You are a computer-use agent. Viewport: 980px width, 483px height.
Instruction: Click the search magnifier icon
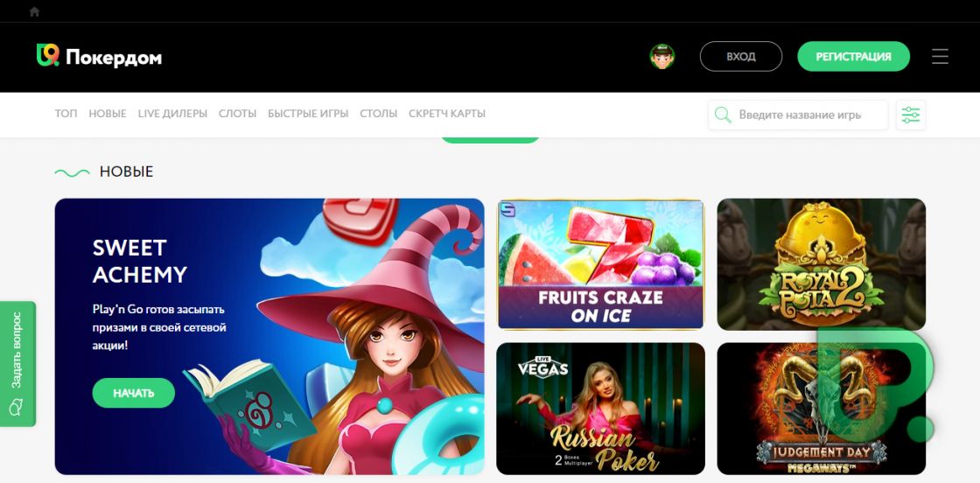(723, 115)
